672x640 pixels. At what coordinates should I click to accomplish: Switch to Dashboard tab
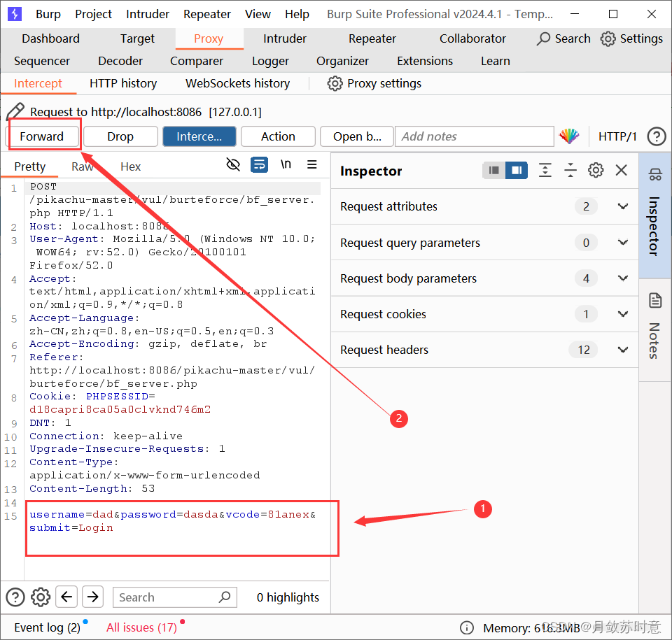pos(50,38)
